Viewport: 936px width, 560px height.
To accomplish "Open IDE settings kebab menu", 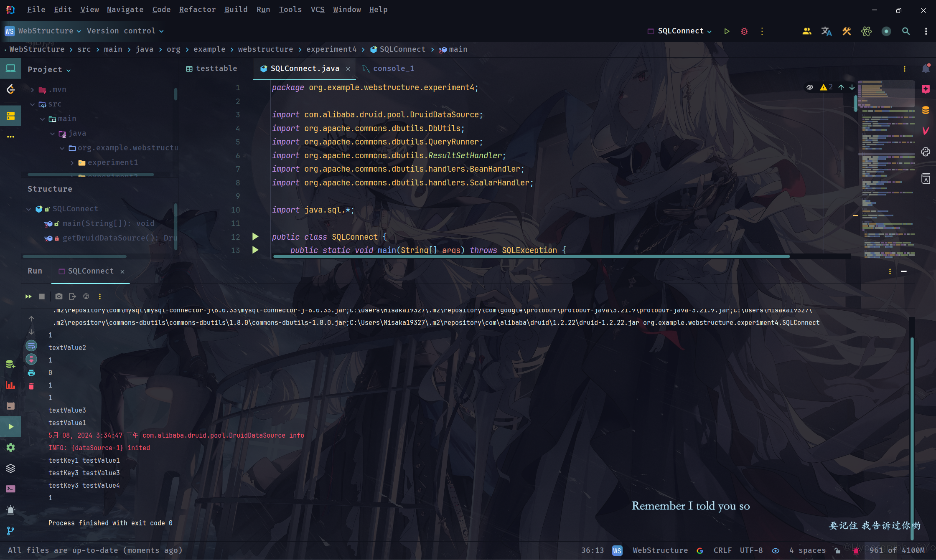I will click(926, 31).
